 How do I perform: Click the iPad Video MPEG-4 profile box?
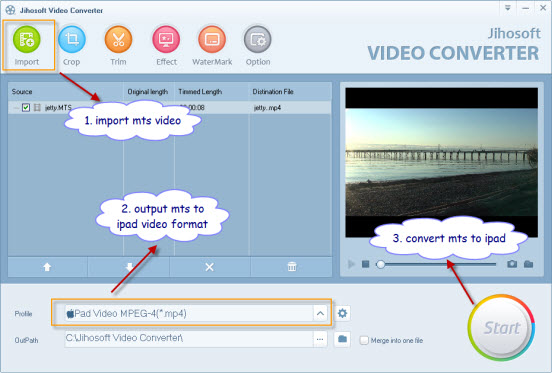point(189,313)
